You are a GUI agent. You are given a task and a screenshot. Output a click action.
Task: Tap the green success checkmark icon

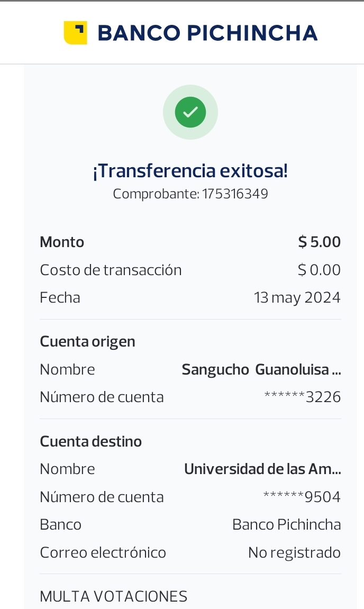pos(190,112)
